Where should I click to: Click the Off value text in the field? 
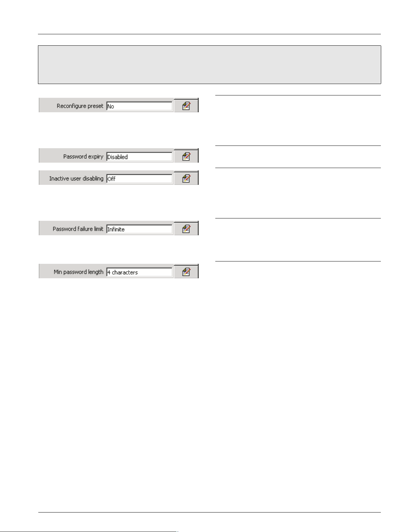111,179
